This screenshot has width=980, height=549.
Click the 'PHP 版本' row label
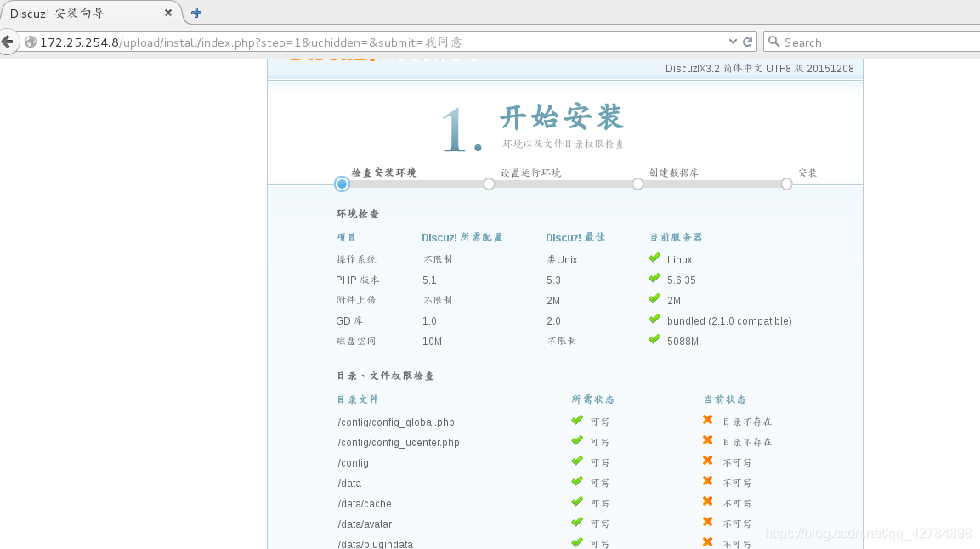358,280
